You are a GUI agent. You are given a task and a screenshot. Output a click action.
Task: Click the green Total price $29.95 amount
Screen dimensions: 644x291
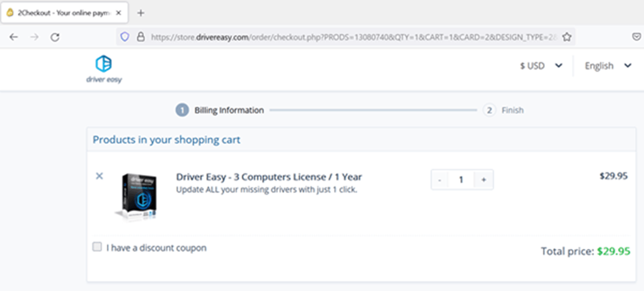coord(613,251)
